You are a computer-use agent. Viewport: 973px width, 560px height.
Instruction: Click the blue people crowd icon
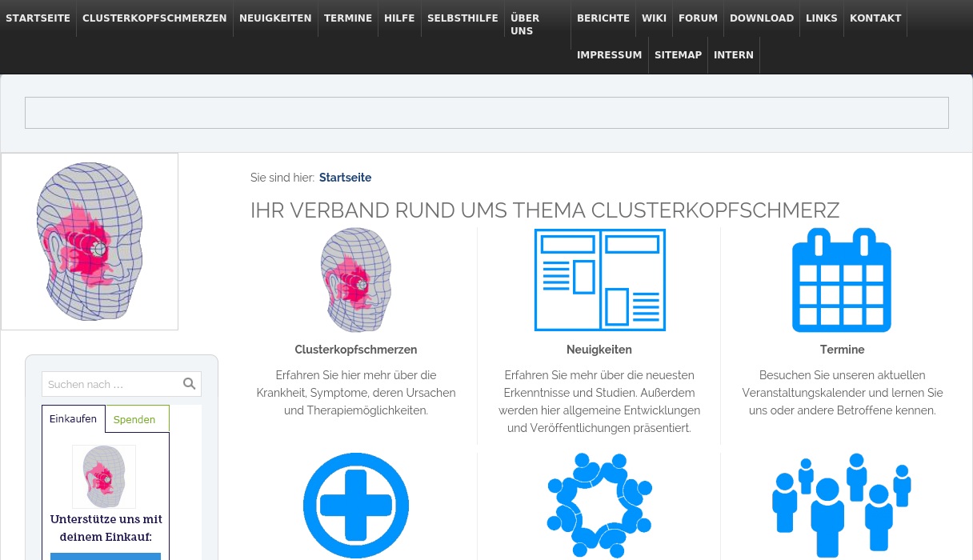(842, 506)
